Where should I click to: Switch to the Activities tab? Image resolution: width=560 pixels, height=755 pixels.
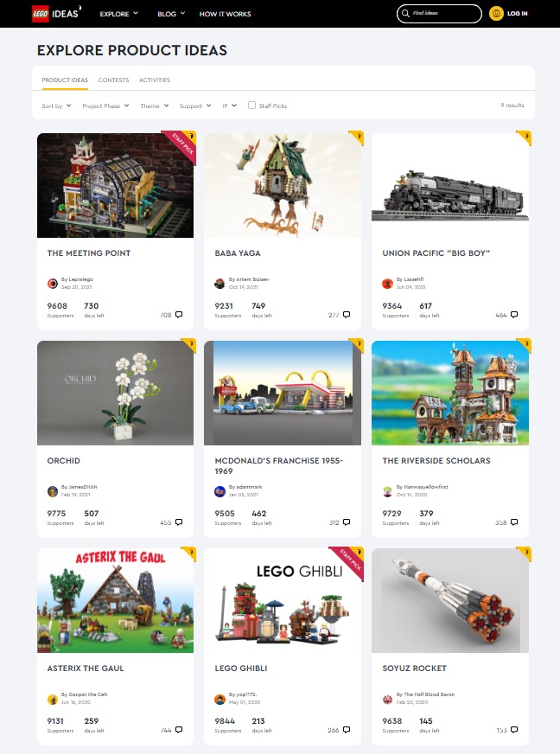(x=155, y=80)
